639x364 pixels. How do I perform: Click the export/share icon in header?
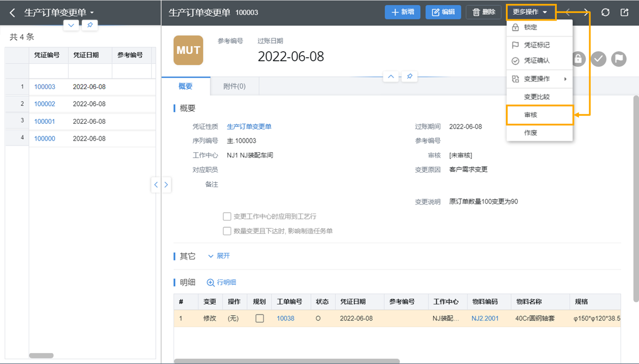625,12
